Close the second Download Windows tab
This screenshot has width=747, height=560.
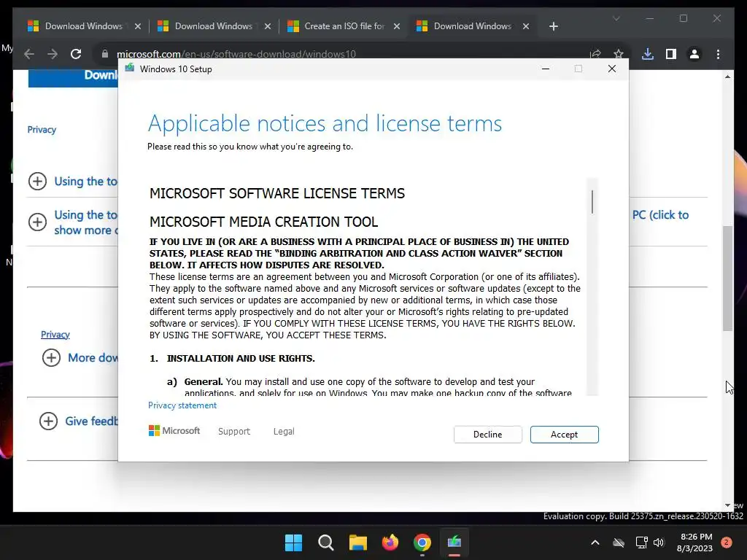pos(267,26)
